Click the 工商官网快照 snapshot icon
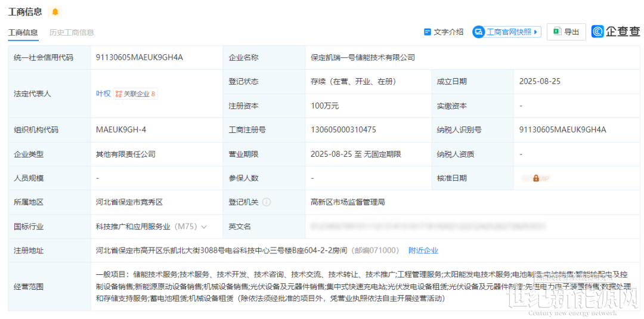The height and width of the screenshot is (319, 644). (x=479, y=32)
